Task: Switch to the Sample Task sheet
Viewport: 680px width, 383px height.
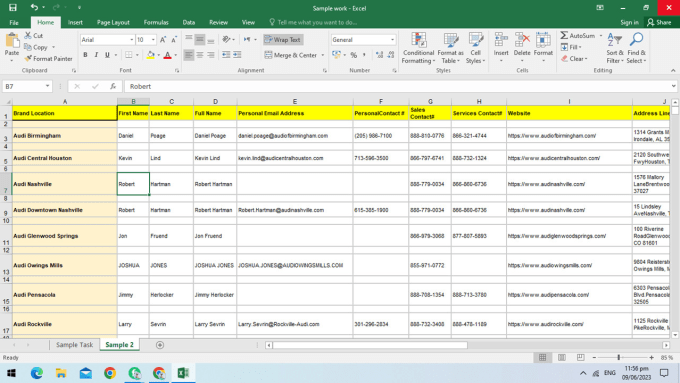Action: [74, 345]
